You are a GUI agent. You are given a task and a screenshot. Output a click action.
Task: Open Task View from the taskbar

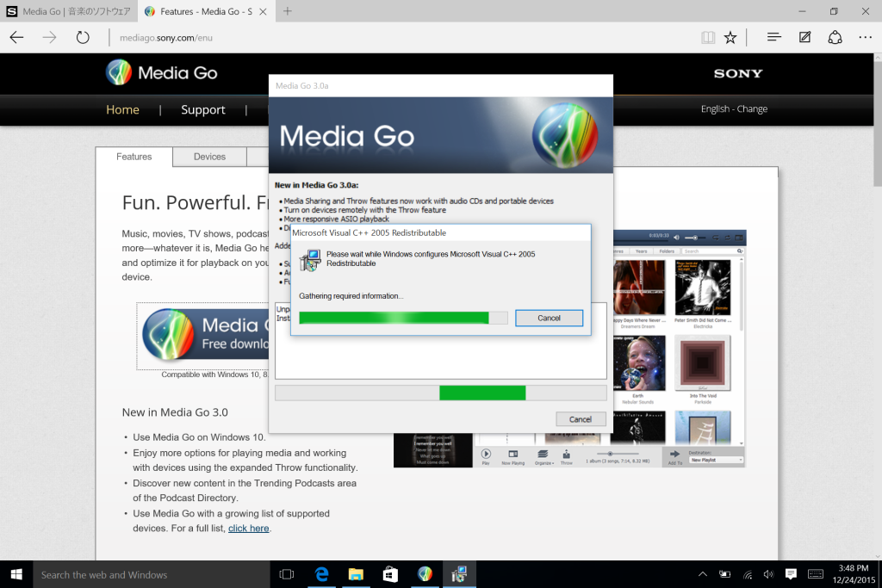tap(287, 574)
